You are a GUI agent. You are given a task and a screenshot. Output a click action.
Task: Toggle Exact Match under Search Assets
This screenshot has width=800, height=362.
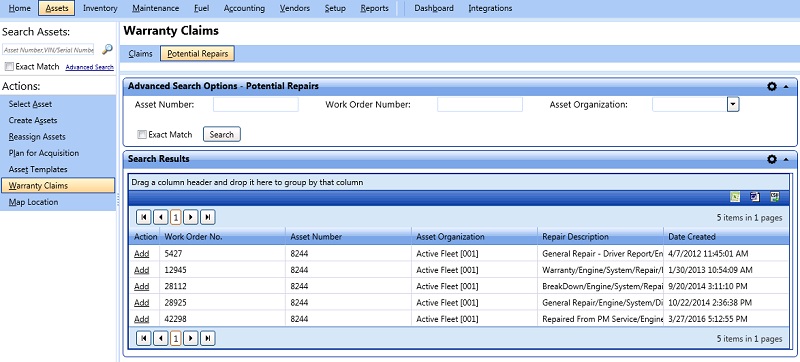coord(9,67)
